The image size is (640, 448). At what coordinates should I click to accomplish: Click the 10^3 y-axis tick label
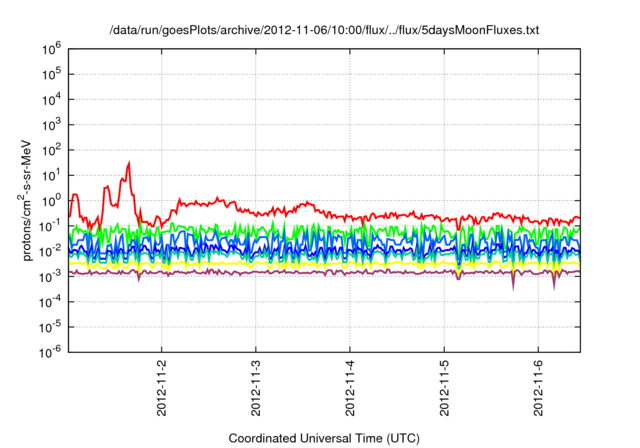[51, 125]
